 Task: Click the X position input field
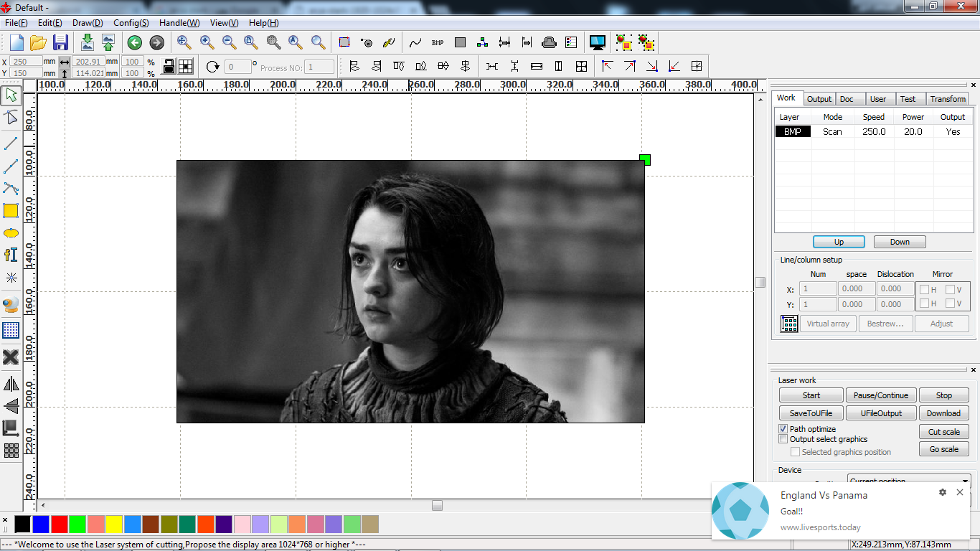click(x=27, y=62)
